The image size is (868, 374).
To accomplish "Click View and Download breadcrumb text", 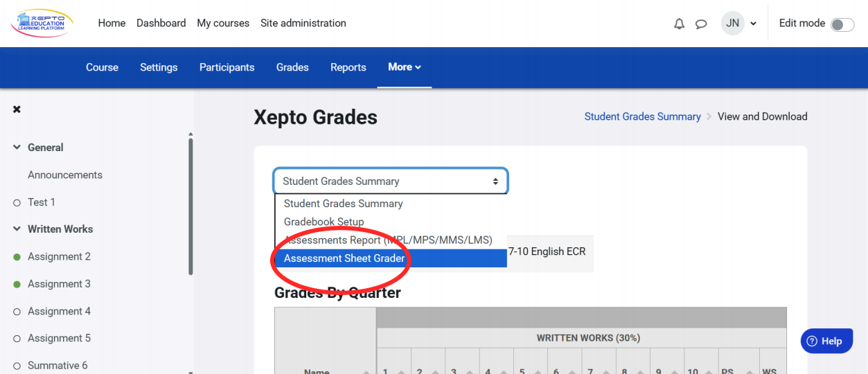I will (763, 116).
